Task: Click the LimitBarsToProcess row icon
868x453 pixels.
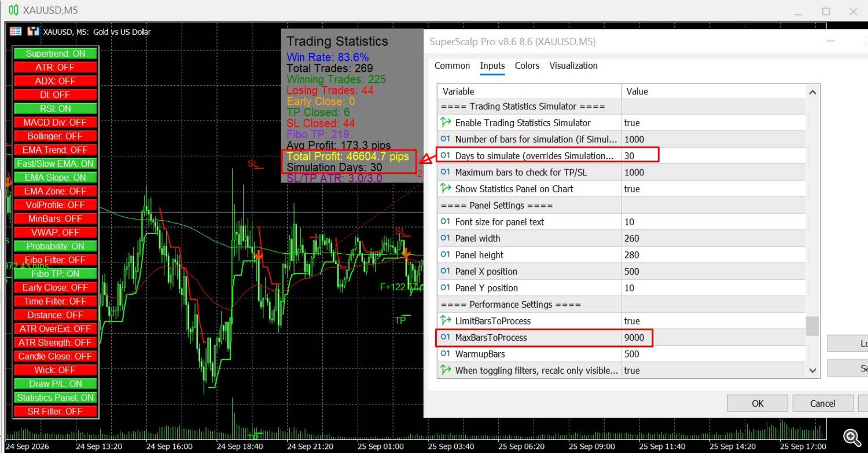Action: click(446, 321)
